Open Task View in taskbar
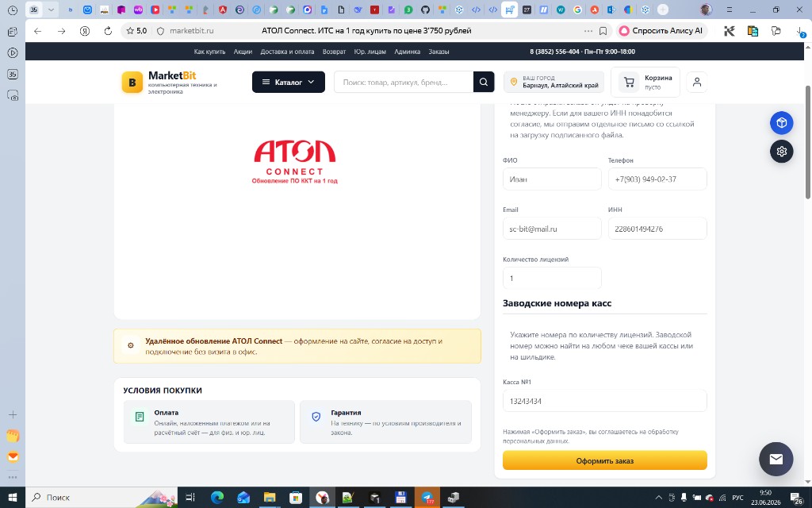Image resolution: width=812 pixels, height=508 pixels. pos(190,498)
